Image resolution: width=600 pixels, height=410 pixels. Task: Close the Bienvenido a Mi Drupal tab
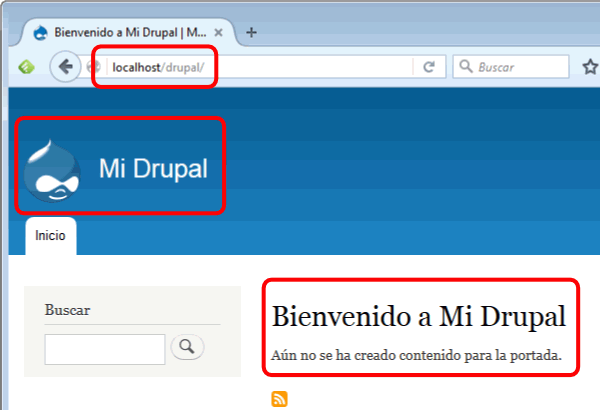pos(218,33)
